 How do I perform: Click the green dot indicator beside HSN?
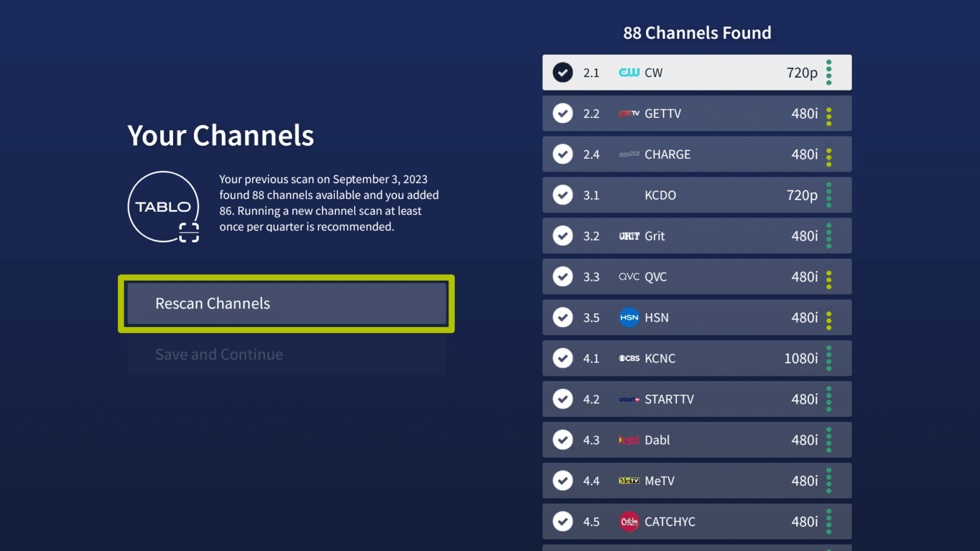pyautogui.click(x=829, y=317)
